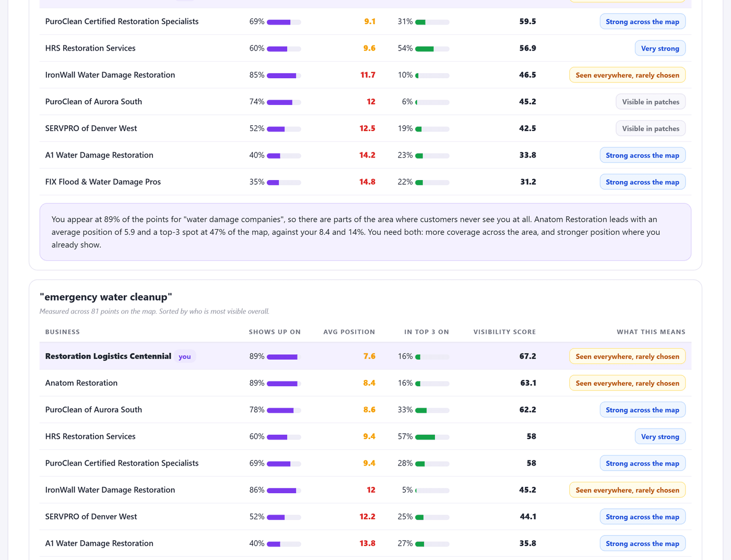
Task: Click the SHOWS UP ON column header
Action: [x=275, y=332]
